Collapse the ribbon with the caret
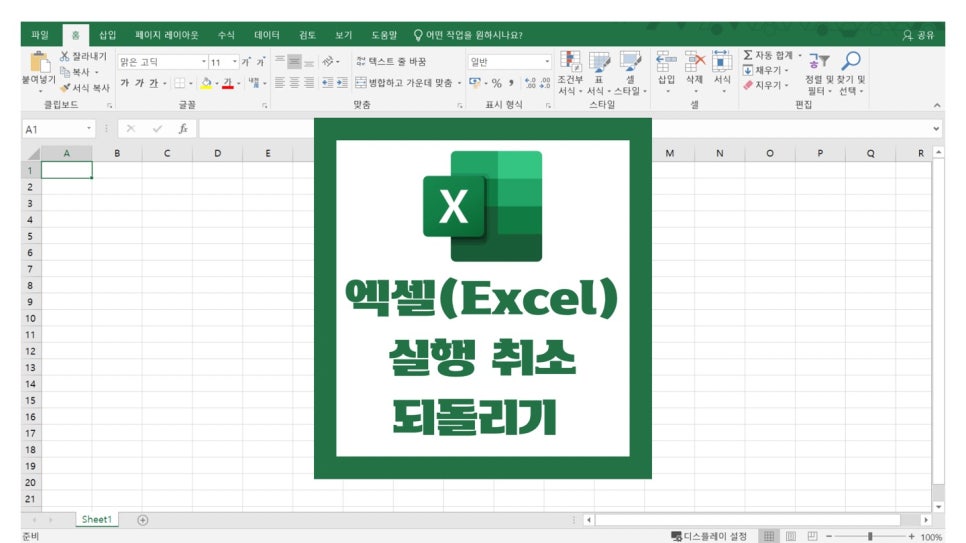The image size is (966, 543). [x=936, y=105]
